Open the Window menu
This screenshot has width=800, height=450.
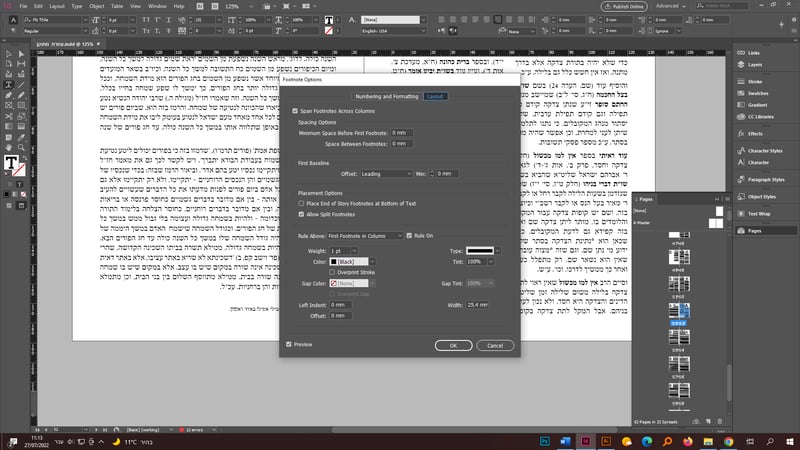pyautogui.click(x=157, y=6)
